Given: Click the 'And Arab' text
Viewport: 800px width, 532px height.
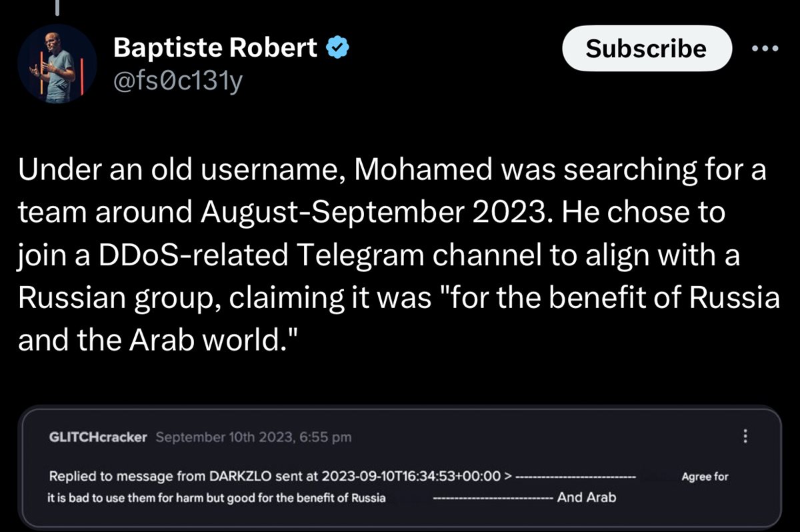Looking at the screenshot, I should 587,497.
